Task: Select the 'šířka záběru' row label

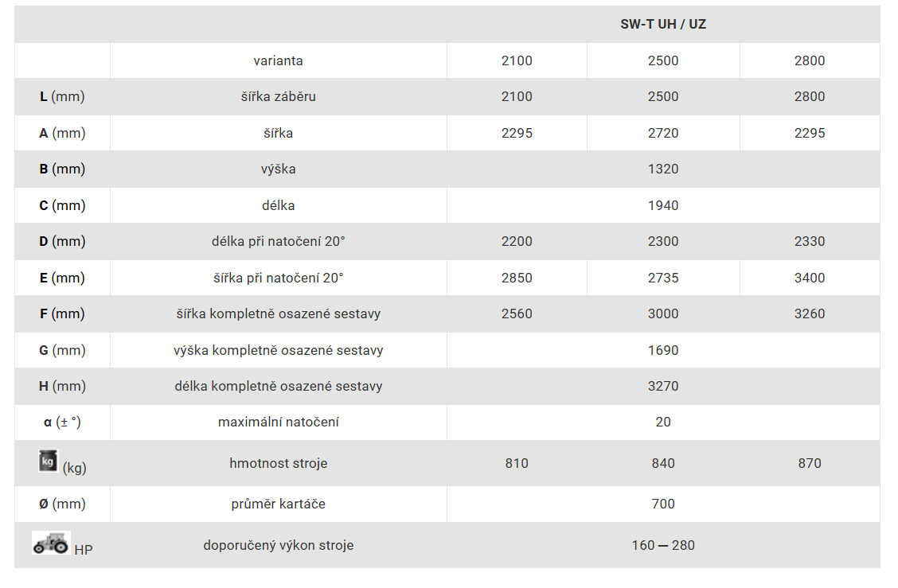Action: tap(279, 97)
